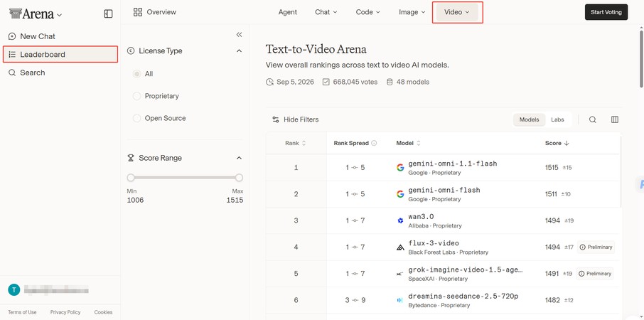
Task: Open the Agent tab
Action: click(x=287, y=12)
